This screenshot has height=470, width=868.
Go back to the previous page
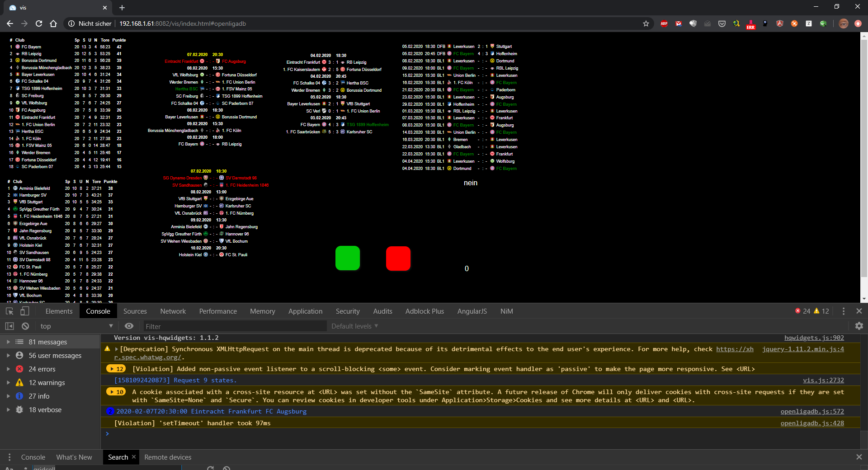(x=10, y=23)
